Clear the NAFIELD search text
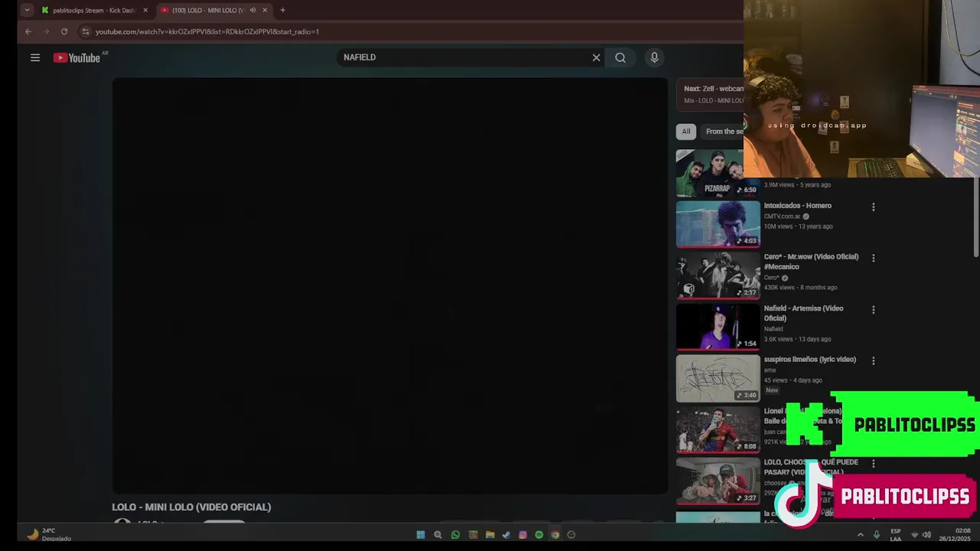Image resolution: width=980 pixels, height=551 pixels. click(x=596, y=57)
